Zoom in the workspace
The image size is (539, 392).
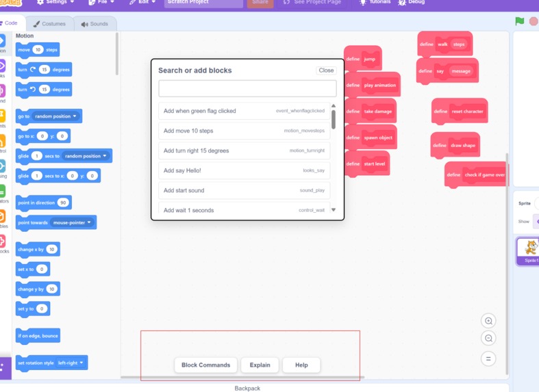pyautogui.click(x=488, y=321)
